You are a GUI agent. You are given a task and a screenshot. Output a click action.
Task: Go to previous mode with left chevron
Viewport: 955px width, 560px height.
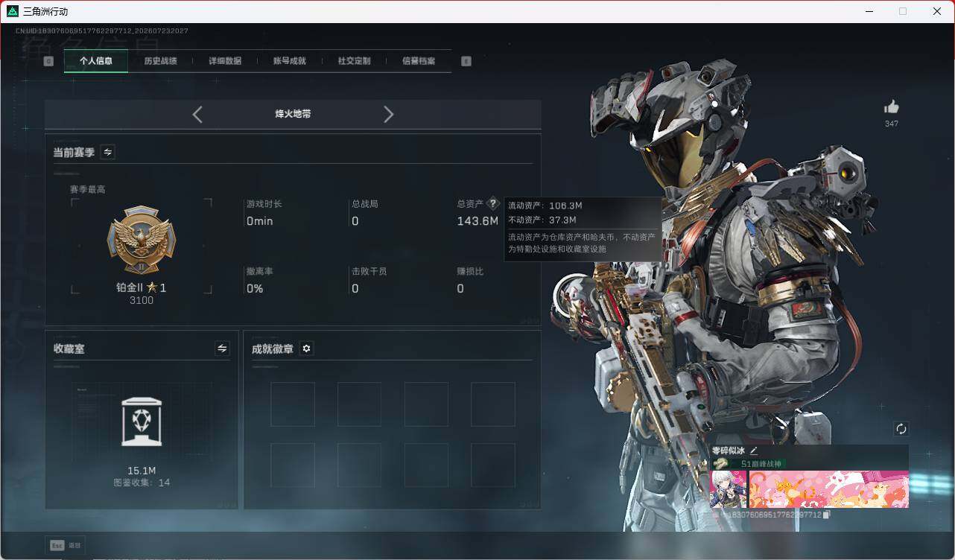pos(197,115)
